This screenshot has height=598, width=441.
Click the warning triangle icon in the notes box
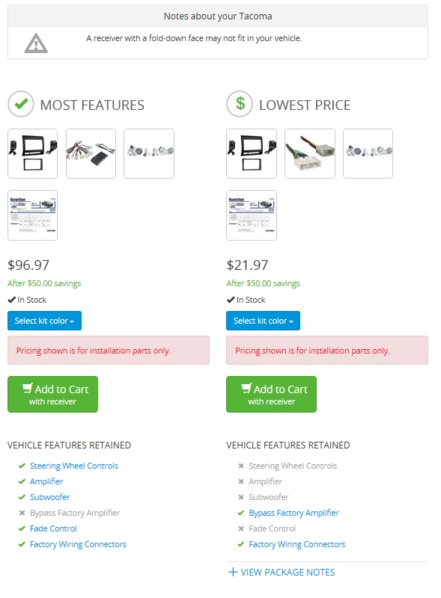(x=36, y=43)
